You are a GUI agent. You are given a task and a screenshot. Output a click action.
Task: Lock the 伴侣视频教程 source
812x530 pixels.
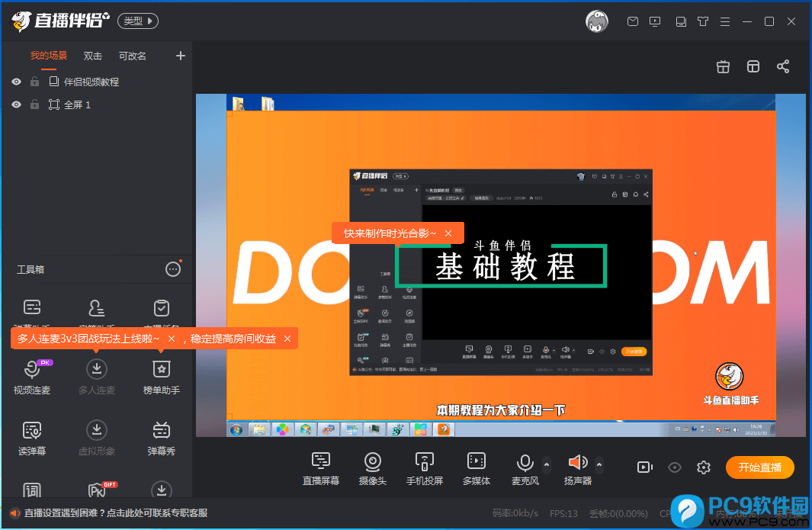(35, 82)
